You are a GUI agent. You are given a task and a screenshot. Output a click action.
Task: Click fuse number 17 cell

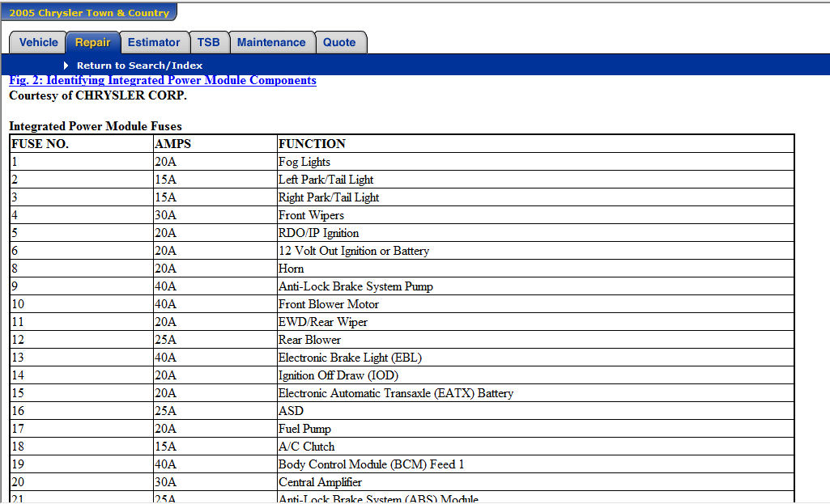point(82,429)
